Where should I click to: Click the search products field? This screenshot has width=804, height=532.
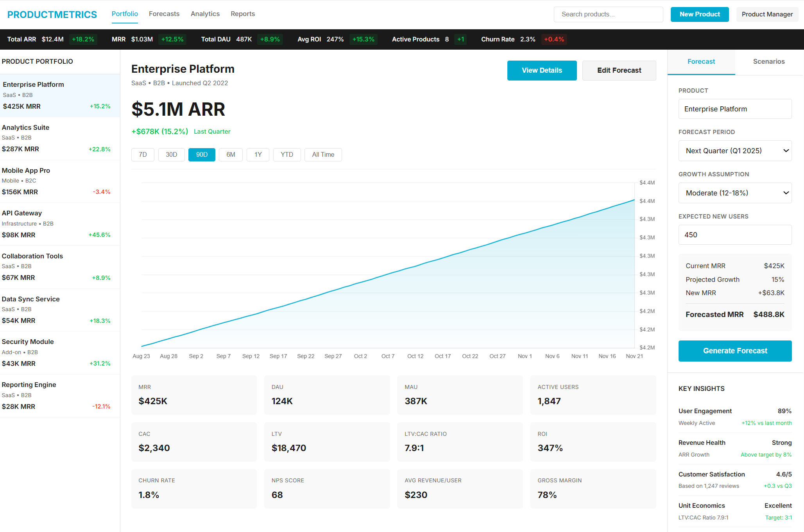[x=608, y=14]
